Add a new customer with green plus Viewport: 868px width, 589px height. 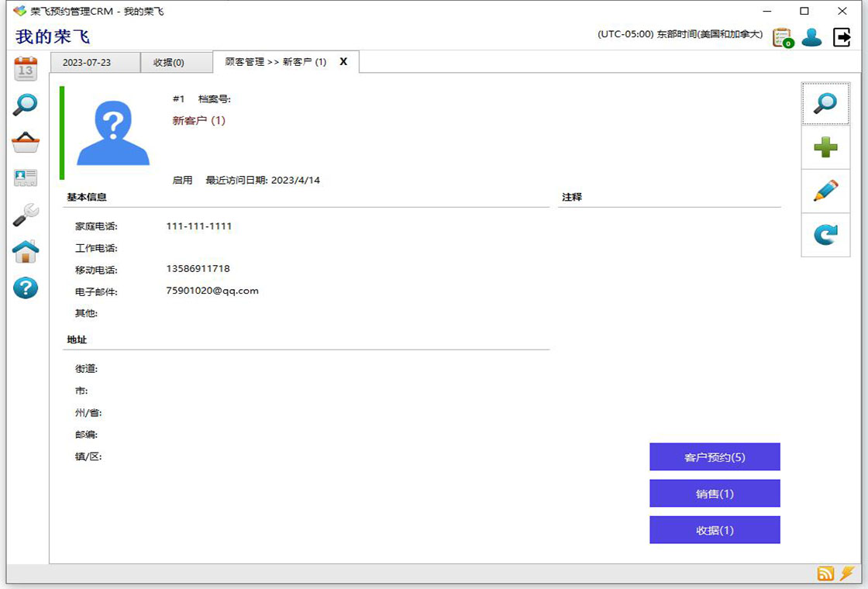(x=825, y=147)
